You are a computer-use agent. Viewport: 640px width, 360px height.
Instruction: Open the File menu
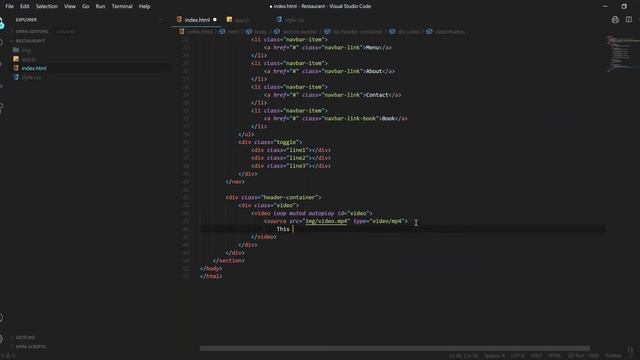click(x=9, y=6)
